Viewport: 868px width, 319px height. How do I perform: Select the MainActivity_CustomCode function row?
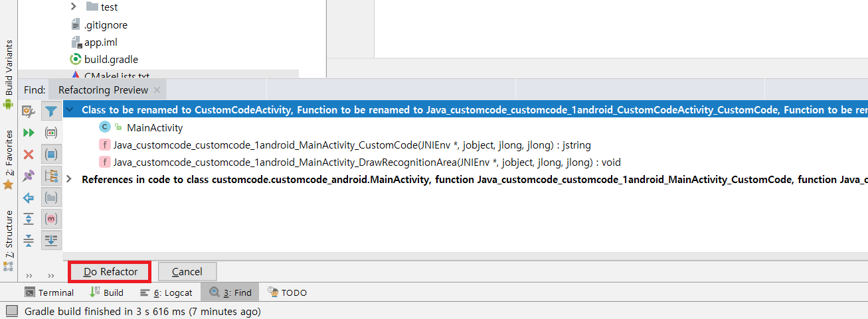pyautogui.click(x=351, y=145)
